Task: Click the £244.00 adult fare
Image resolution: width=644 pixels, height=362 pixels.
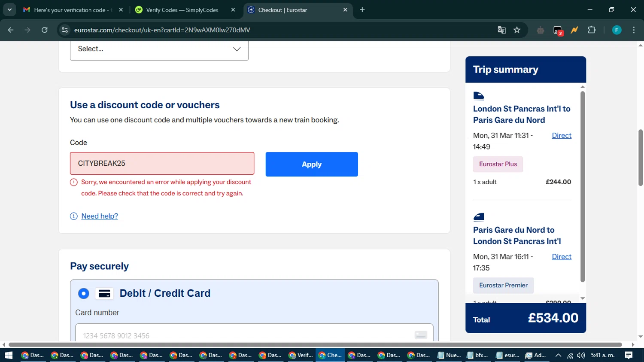Action: pyautogui.click(x=558, y=182)
